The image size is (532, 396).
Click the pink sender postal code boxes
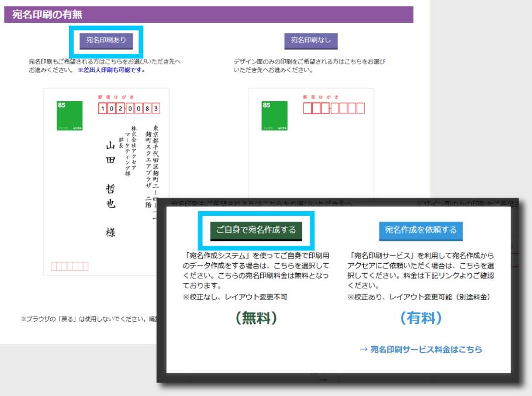[70, 267]
